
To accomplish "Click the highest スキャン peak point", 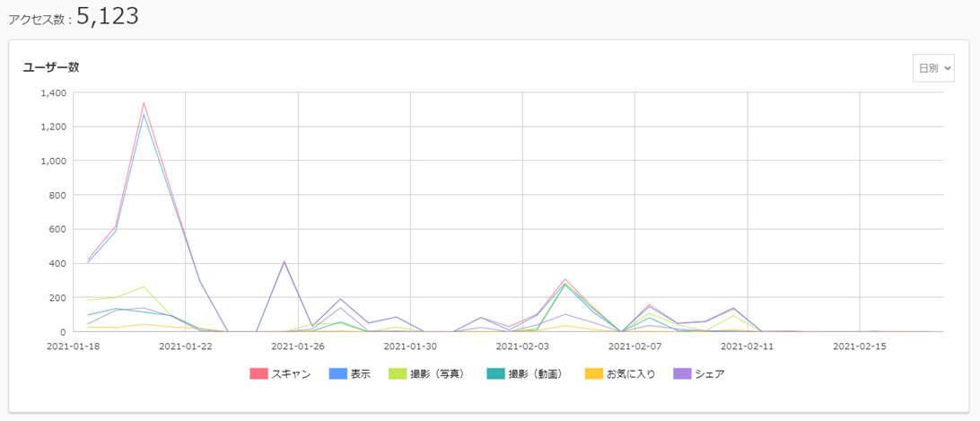I will pyautogui.click(x=144, y=102).
